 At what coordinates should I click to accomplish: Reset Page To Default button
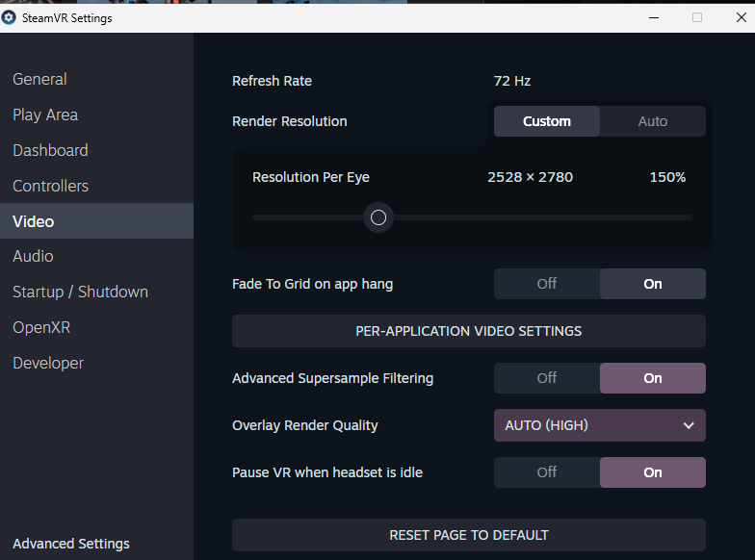[468, 535]
